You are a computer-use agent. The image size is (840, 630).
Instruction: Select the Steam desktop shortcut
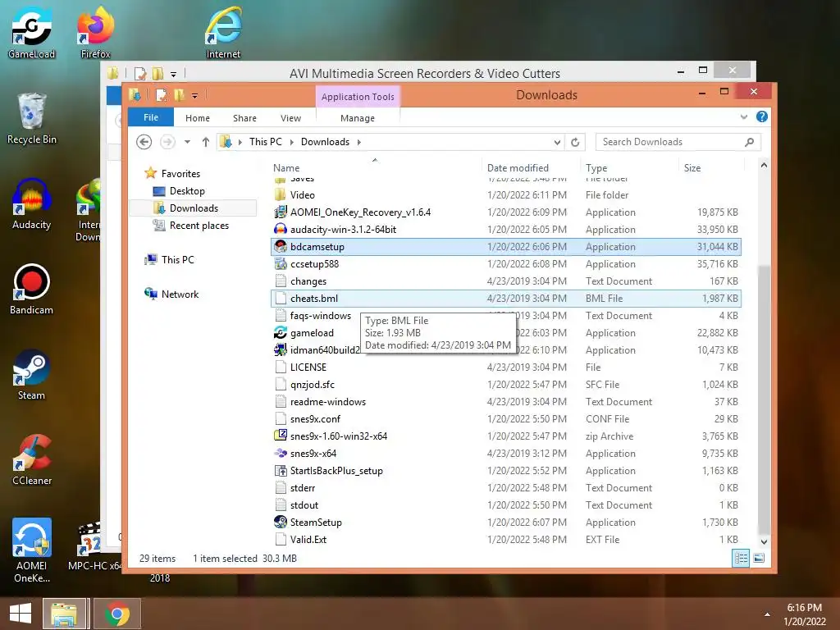[32, 374]
